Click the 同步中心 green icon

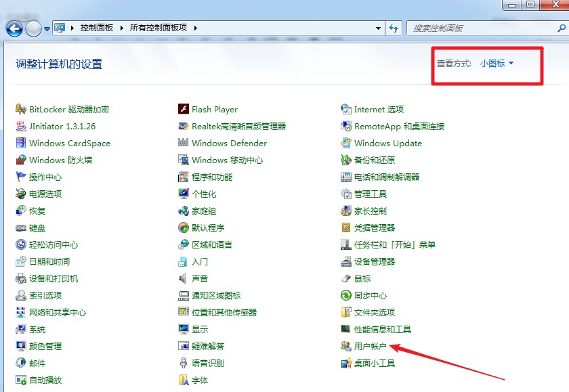[x=346, y=295]
